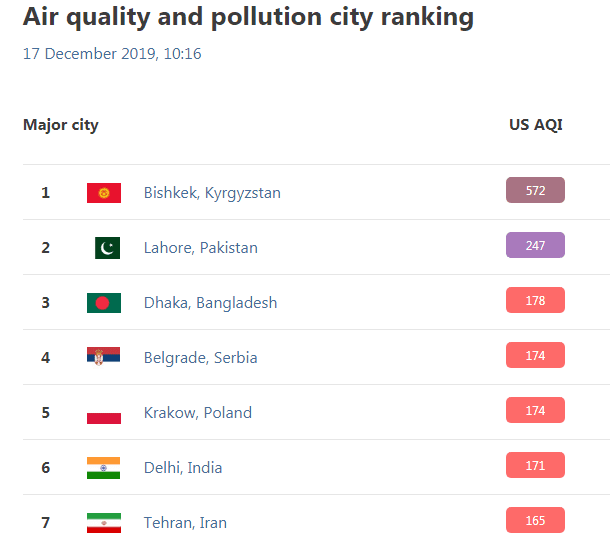Open the Krakow, Poland city link
This screenshot has width=610, height=545.
(198, 413)
